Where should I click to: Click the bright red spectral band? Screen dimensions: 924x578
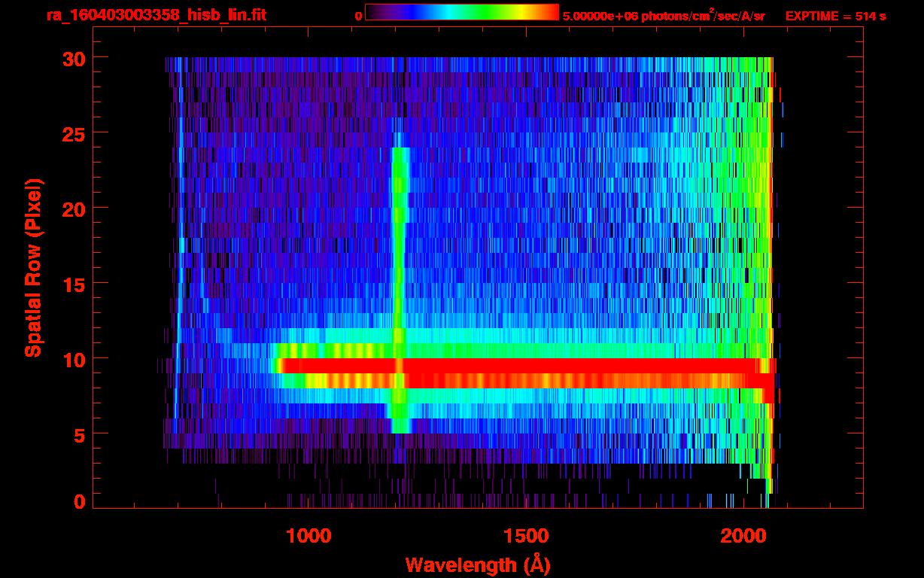tap(527, 373)
